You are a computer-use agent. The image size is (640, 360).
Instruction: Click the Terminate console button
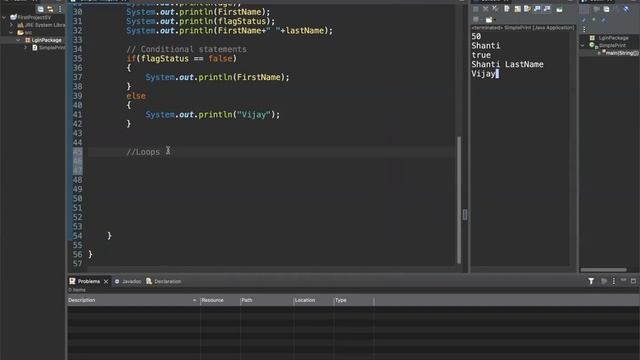coord(476,9)
